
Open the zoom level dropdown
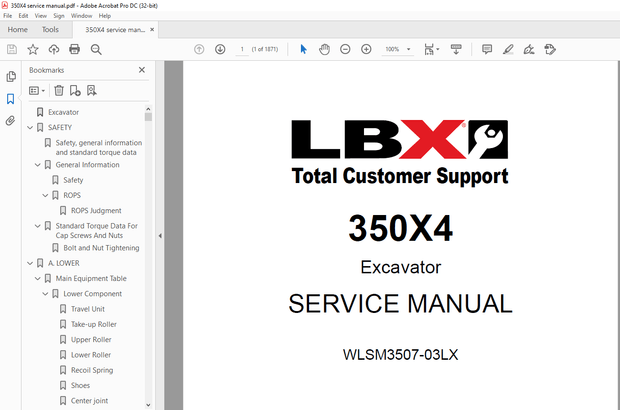(408, 49)
